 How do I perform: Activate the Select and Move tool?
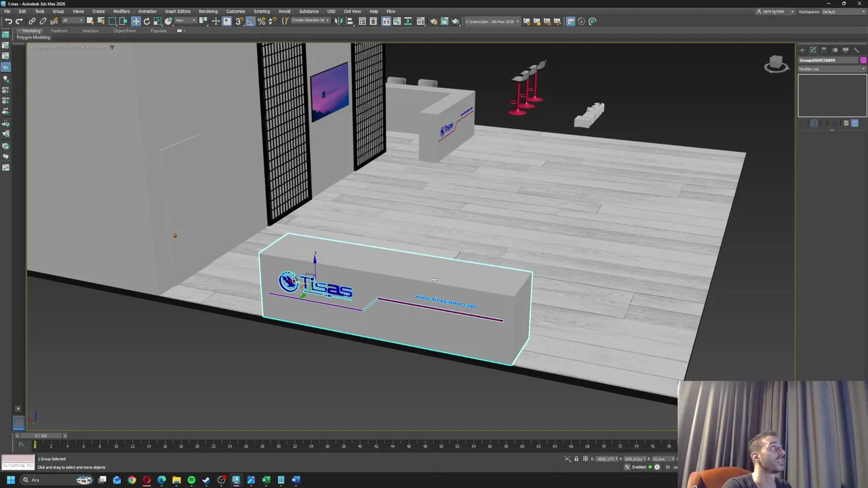(136, 21)
